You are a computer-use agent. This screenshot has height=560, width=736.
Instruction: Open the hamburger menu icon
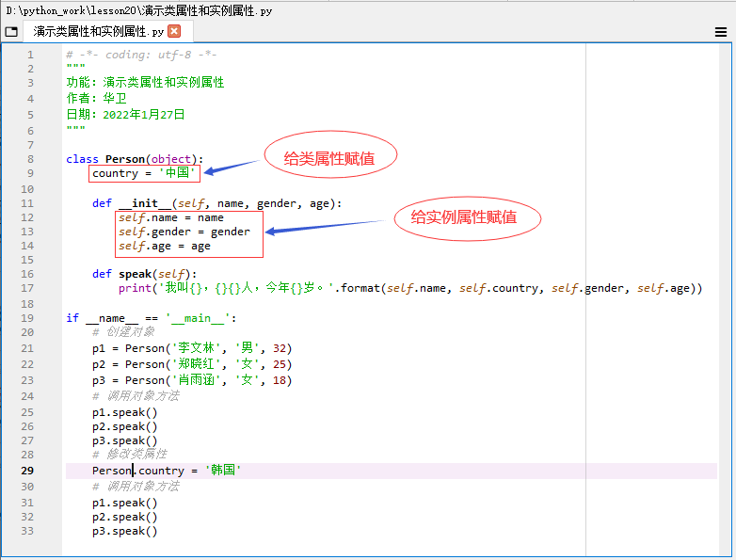click(x=721, y=32)
